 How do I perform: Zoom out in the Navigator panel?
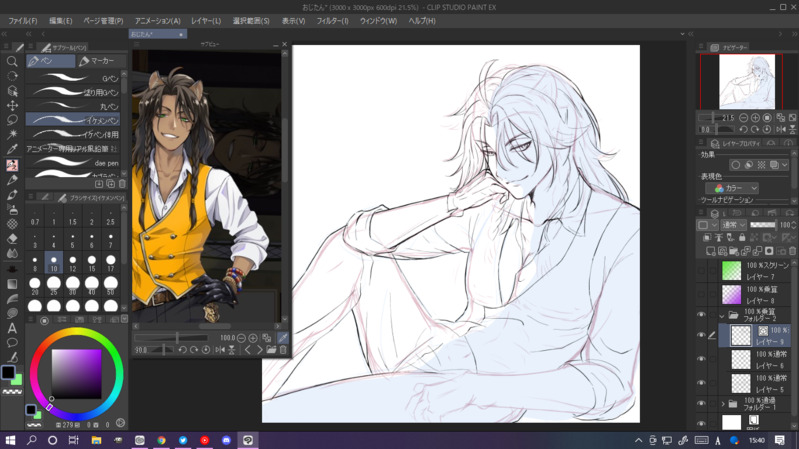[x=743, y=118]
